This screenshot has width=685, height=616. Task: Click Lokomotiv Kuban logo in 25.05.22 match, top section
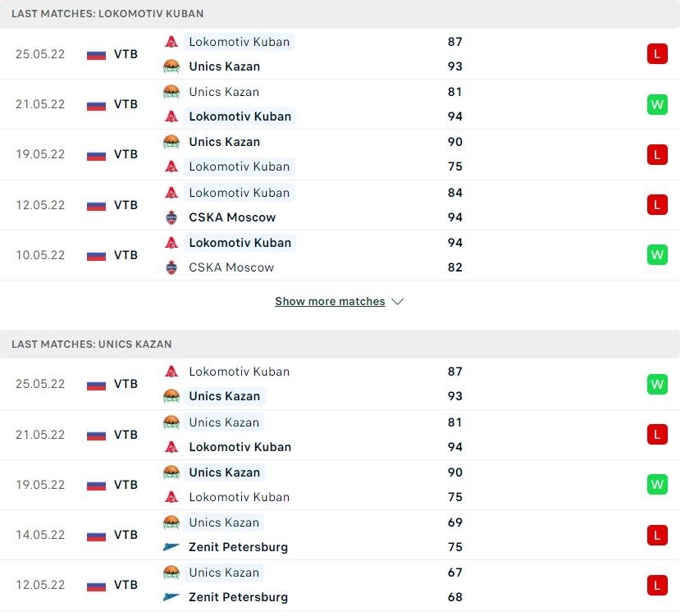tap(171, 42)
